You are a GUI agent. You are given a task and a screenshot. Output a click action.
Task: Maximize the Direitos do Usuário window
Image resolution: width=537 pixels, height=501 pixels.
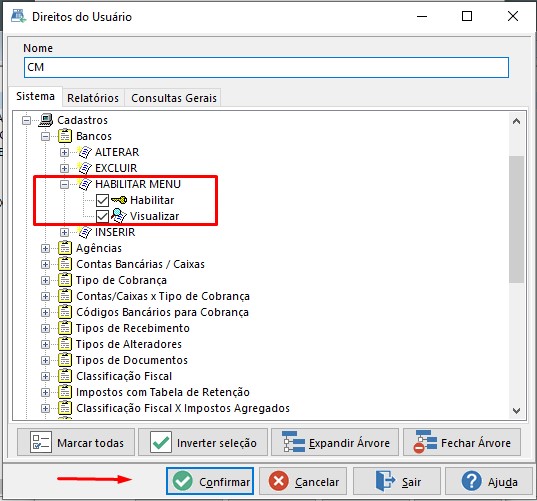[467, 16]
